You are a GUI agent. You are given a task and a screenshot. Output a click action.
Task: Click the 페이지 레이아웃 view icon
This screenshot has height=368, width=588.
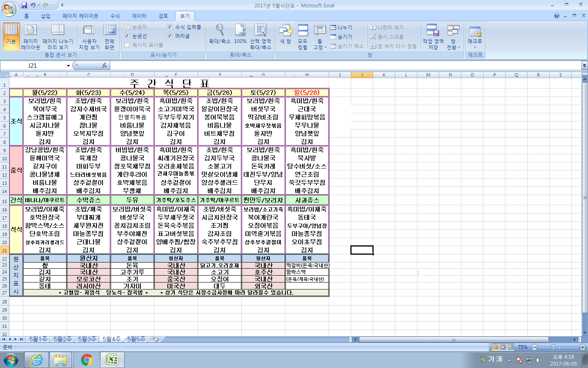tap(30, 37)
